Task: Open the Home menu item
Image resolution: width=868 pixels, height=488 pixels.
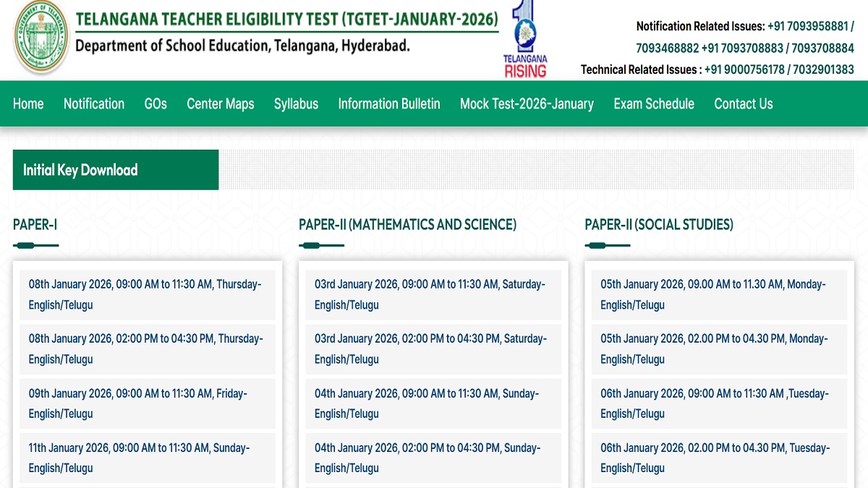Action: pos(28,103)
